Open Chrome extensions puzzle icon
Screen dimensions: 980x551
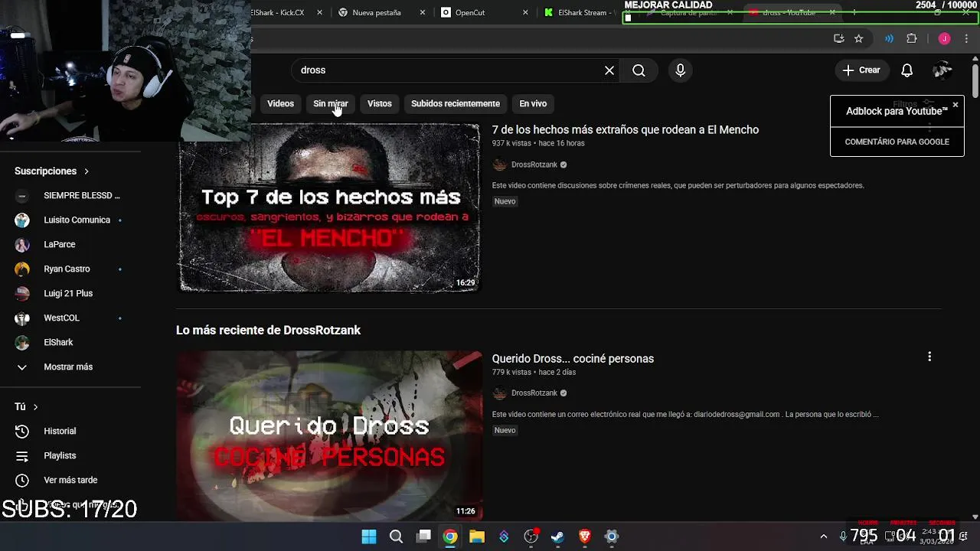click(912, 39)
